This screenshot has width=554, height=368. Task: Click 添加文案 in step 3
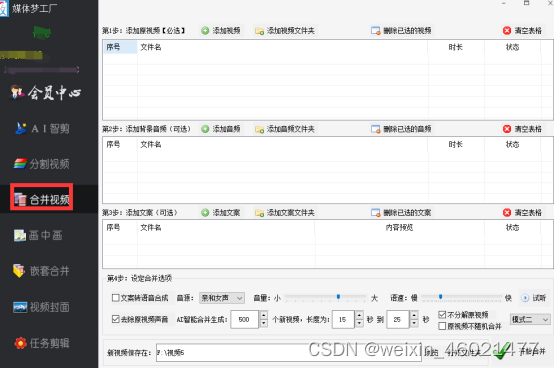221,213
